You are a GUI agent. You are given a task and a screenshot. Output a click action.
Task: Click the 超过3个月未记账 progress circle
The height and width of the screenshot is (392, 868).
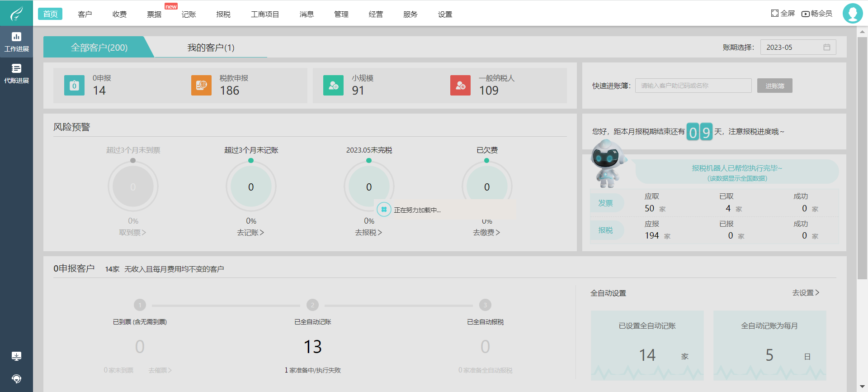click(251, 186)
